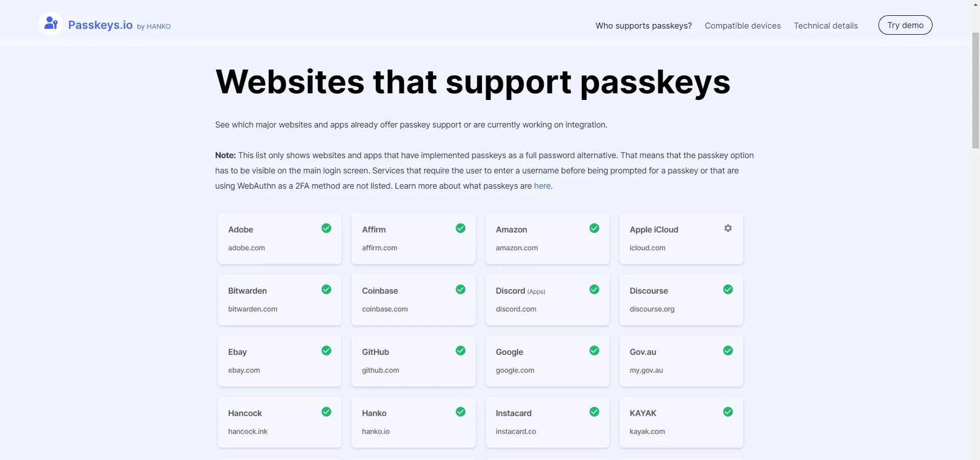The image size is (980, 460).
Task: Click the checkmark icon on the GitHub card
Action: tap(460, 350)
